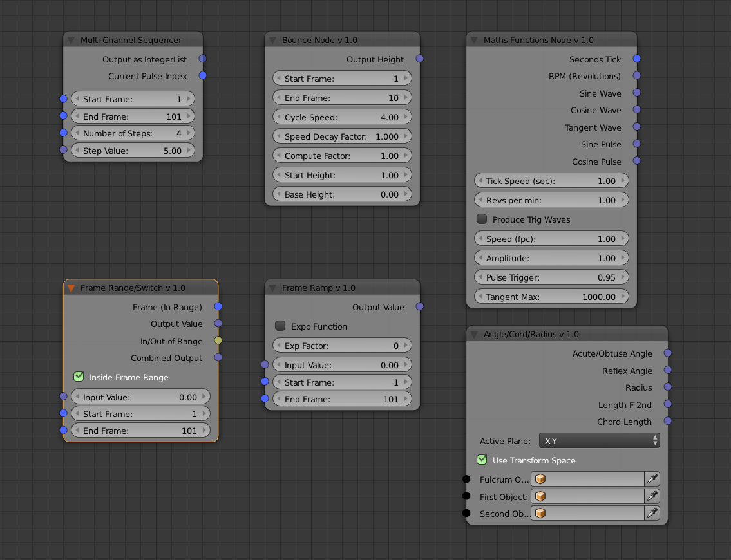This screenshot has height=560, width=731.
Task: Click the Output Height socket on Bounce Node
Action: 420,59
